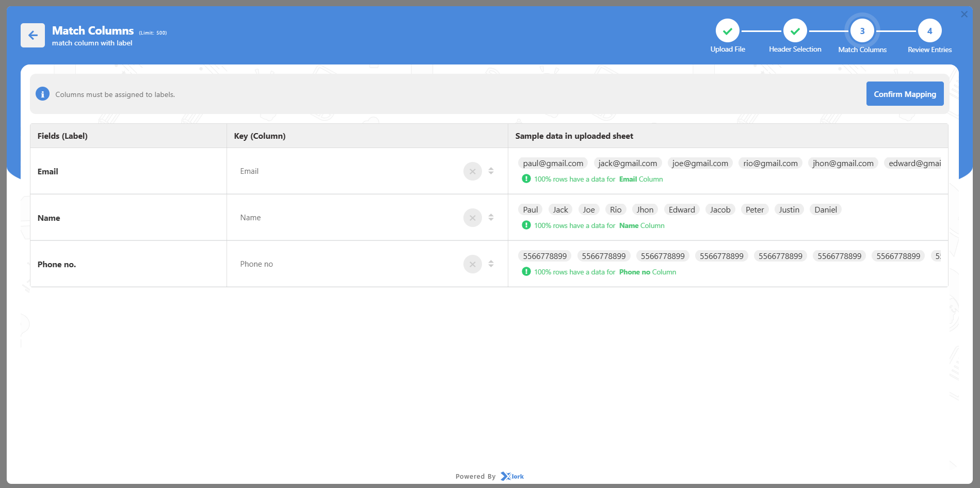
Task: Expand the Email column dropdown arrows
Action: pos(491,171)
